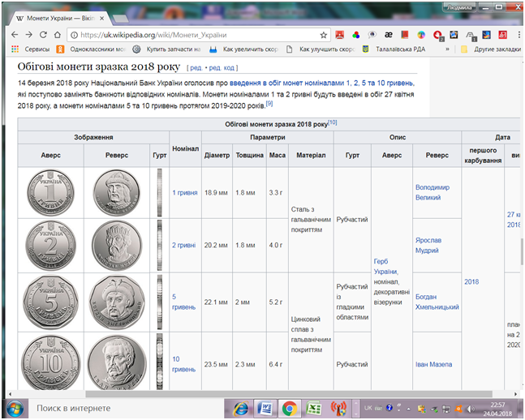Screen dimensions: 525x420
Task: Open Internet Explorer from the taskbar
Action: [242, 409]
